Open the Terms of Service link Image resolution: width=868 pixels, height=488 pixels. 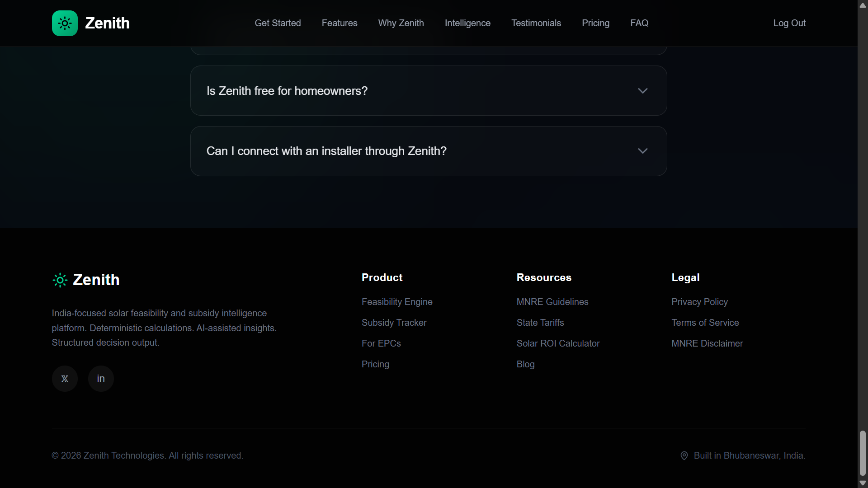[705, 323]
